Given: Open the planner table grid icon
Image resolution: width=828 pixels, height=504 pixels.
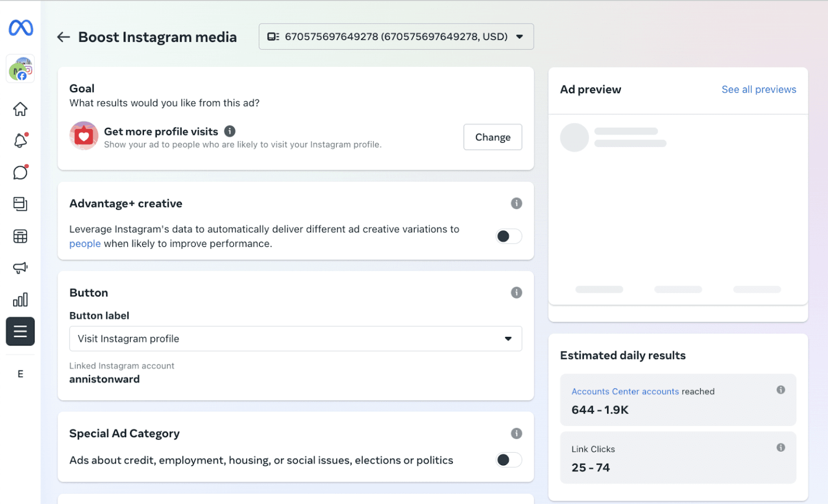Looking at the screenshot, I should 20,236.
